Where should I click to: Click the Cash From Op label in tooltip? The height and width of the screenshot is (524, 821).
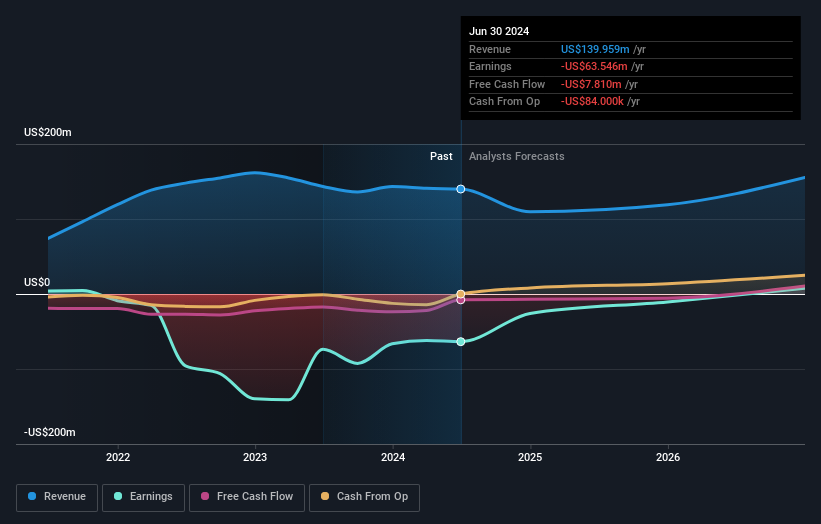[x=504, y=102]
